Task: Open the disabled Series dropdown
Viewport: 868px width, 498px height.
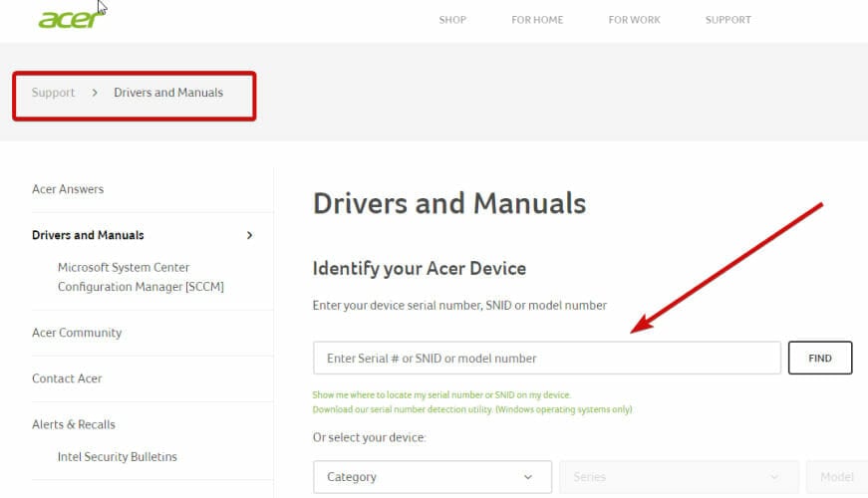Action: coord(679,477)
